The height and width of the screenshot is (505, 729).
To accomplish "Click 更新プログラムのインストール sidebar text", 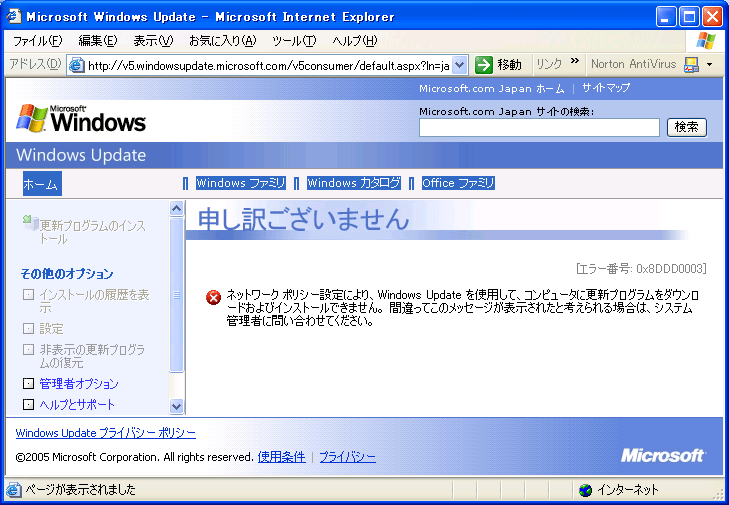I will [92, 232].
